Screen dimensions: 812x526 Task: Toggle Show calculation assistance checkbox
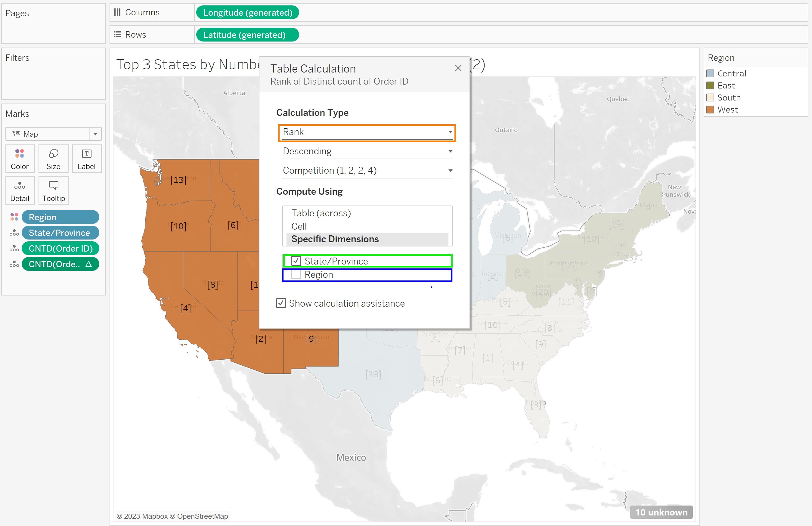point(281,303)
